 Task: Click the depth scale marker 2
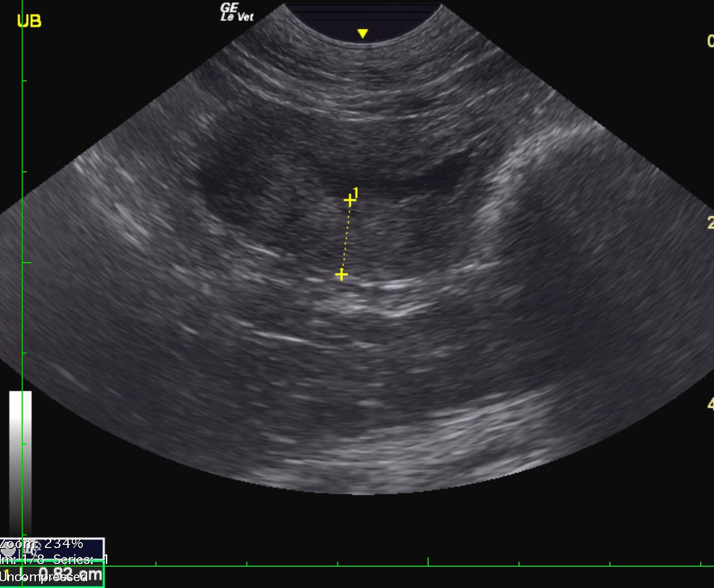[710, 223]
